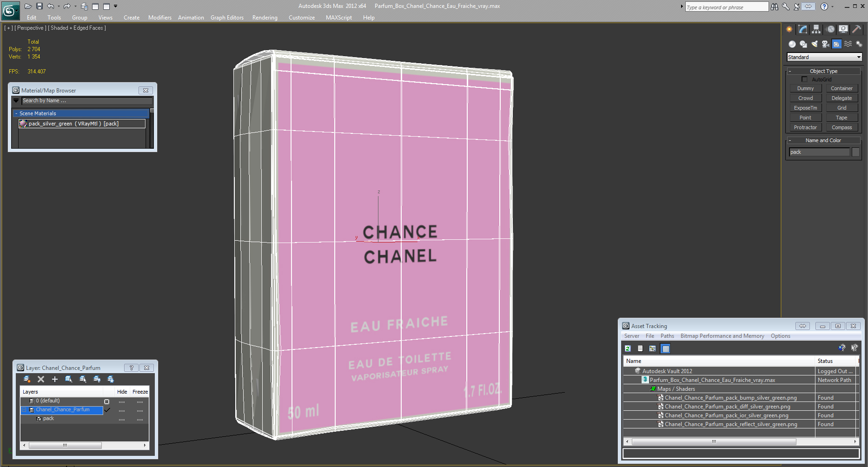Image resolution: width=868 pixels, height=467 pixels.
Task: Collapse the Scene Materials group
Action: [16, 113]
